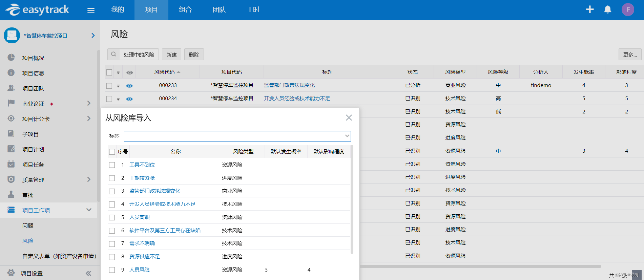Open 项目团队 people icon
The width and height of the screenshot is (644, 280).
pyautogui.click(x=11, y=88)
